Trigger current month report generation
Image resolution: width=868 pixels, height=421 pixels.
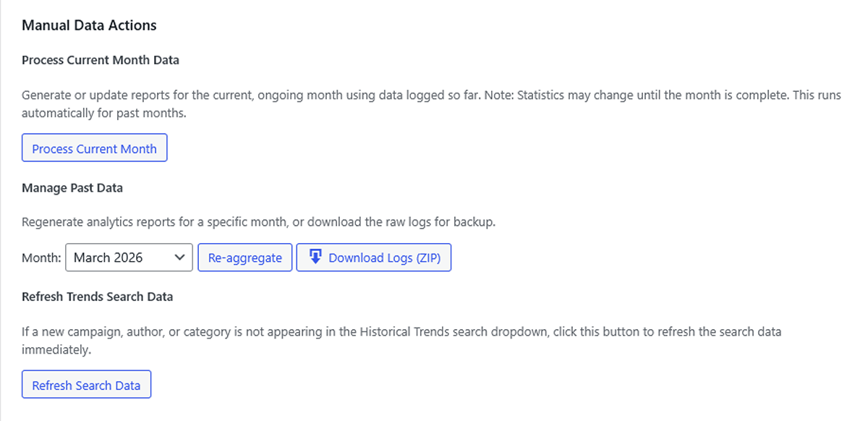click(x=94, y=148)
